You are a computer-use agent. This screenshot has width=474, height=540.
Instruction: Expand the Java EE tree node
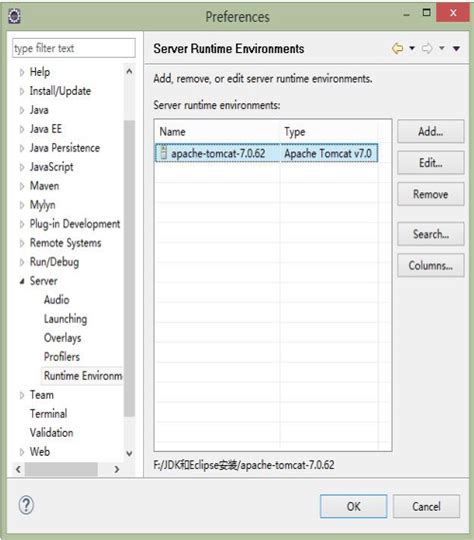click(22, 129)
